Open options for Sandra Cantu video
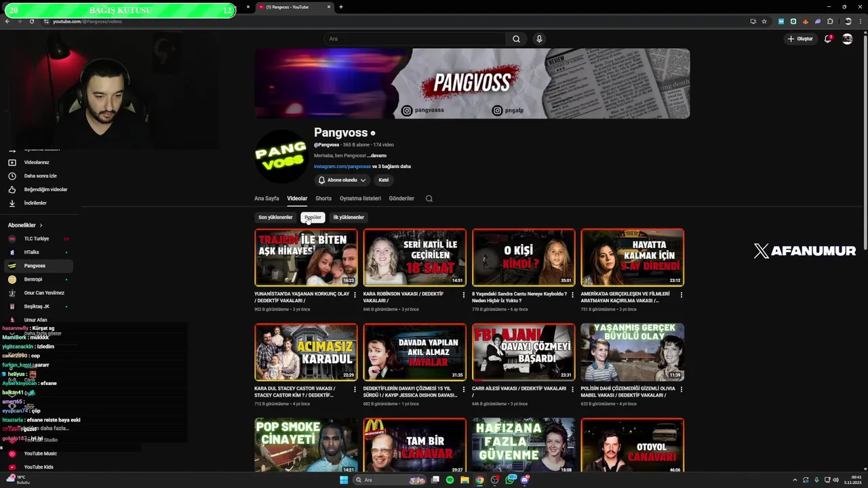 coord(572,295)
